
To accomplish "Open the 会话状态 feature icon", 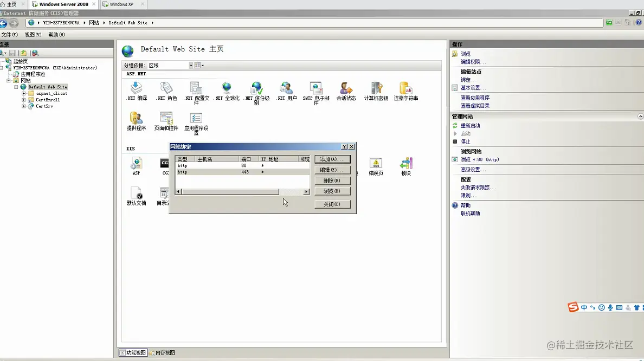I will click(x=346, y=91).
